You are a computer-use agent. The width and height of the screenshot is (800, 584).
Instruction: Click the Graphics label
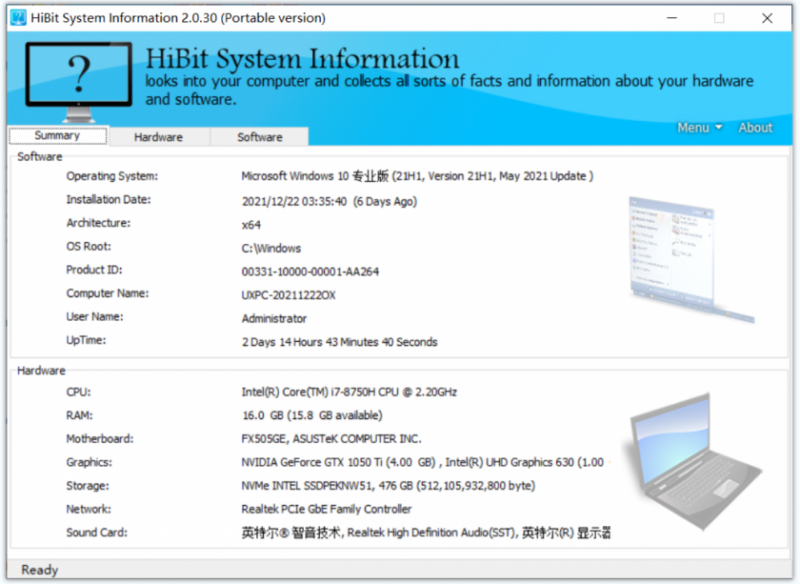[x=89, y=463]
